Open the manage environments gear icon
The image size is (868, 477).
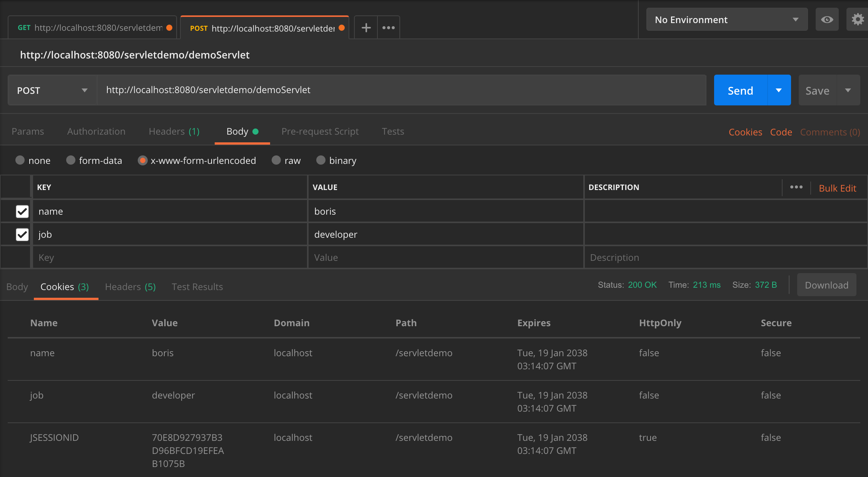858,20
